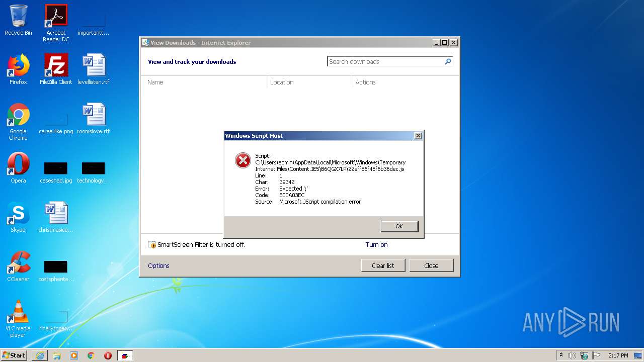Open the Start menu

coord(14,355)
